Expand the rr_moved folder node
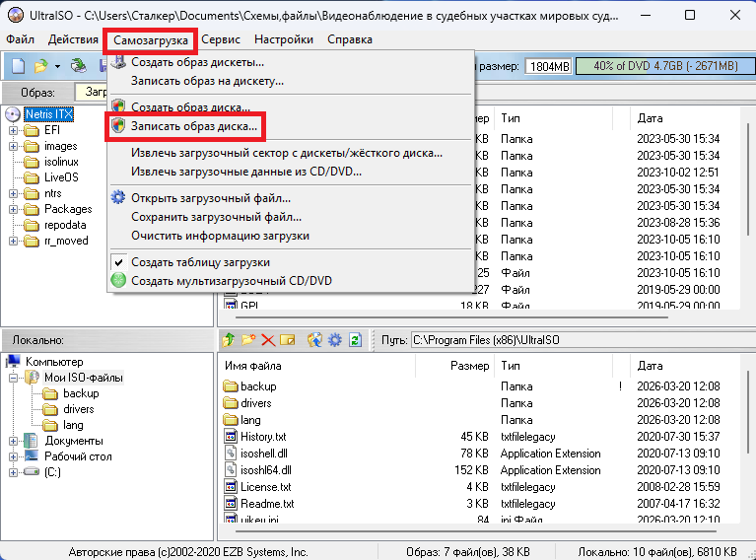 [x=13, y=241]
